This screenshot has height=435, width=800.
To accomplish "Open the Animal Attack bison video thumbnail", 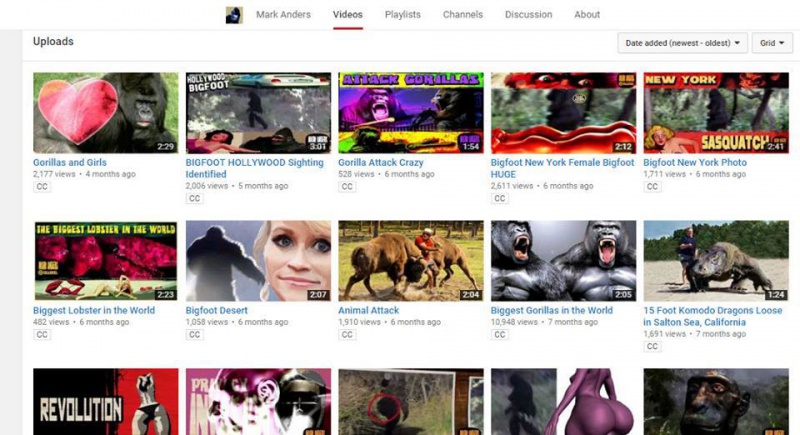I will (410, 260).
